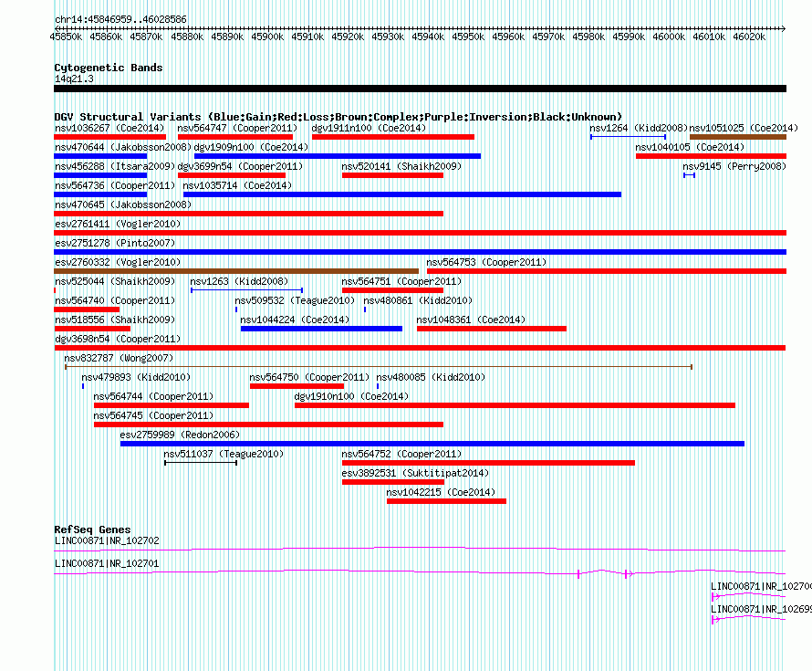Screen dimensions: 812x671
Task: Click the LINC00871|NR_102701 gene label
Action: tap(107, 563)
